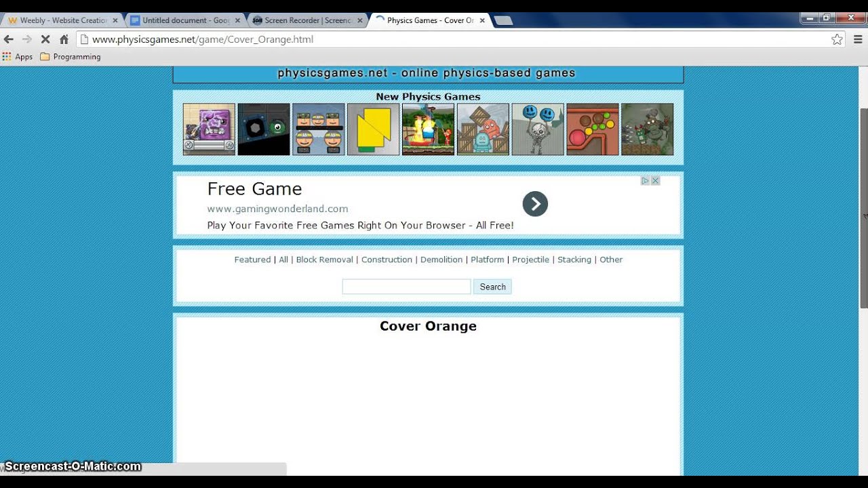Click the Free Game ad headline
This screenshot has width=868, height=488.
pyautogui.click(x=254, y=189)
